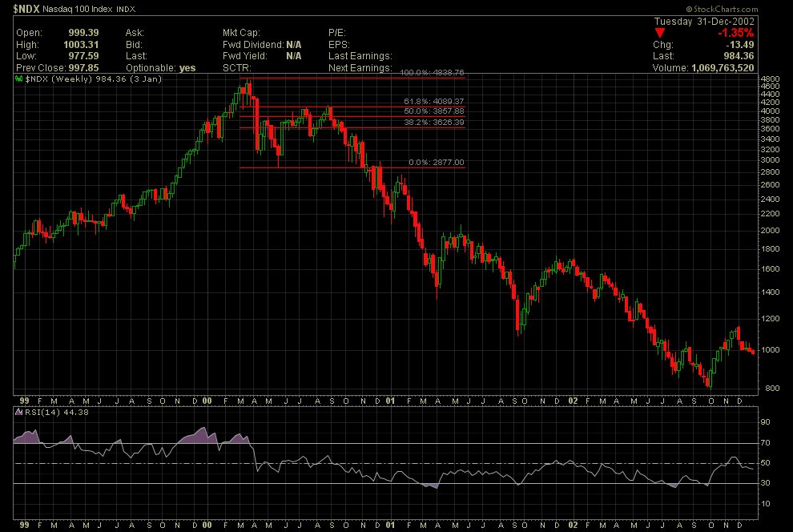Select the 0.0%: 2877.00 Fibonacci label
The height and width of the screenshot is (532, 793).
(x=436, y=163)
